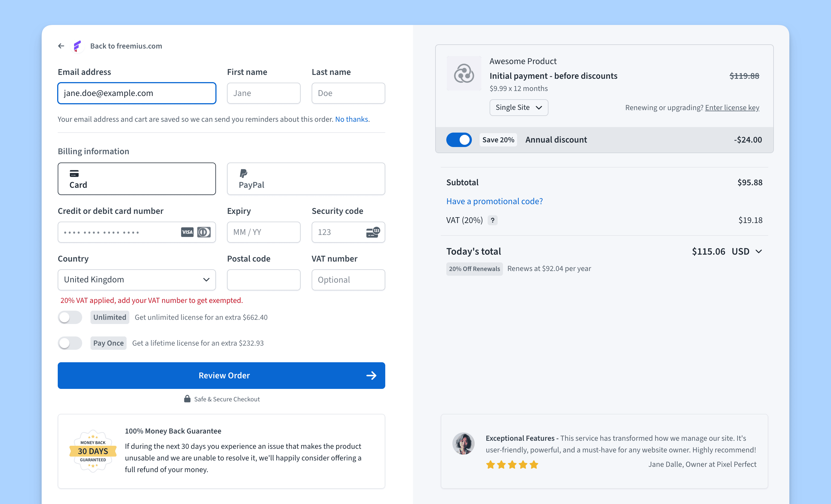Click the $19.18 VAT amount
This screenshot has height=504, width=831.
[x=751, y=220]
